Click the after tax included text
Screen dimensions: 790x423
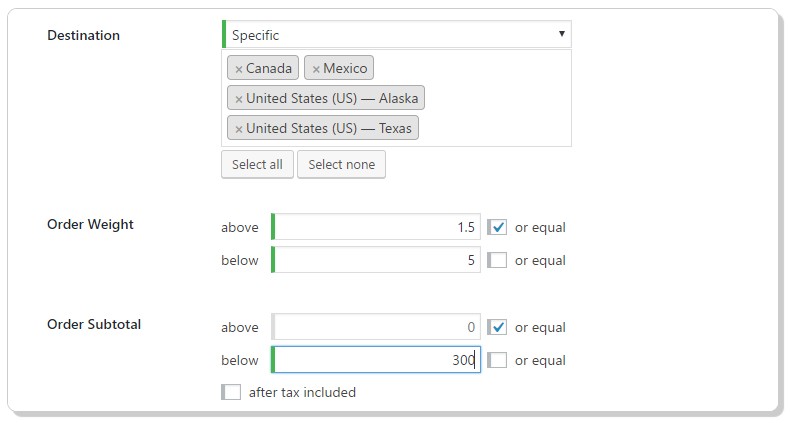click(302, 392)
